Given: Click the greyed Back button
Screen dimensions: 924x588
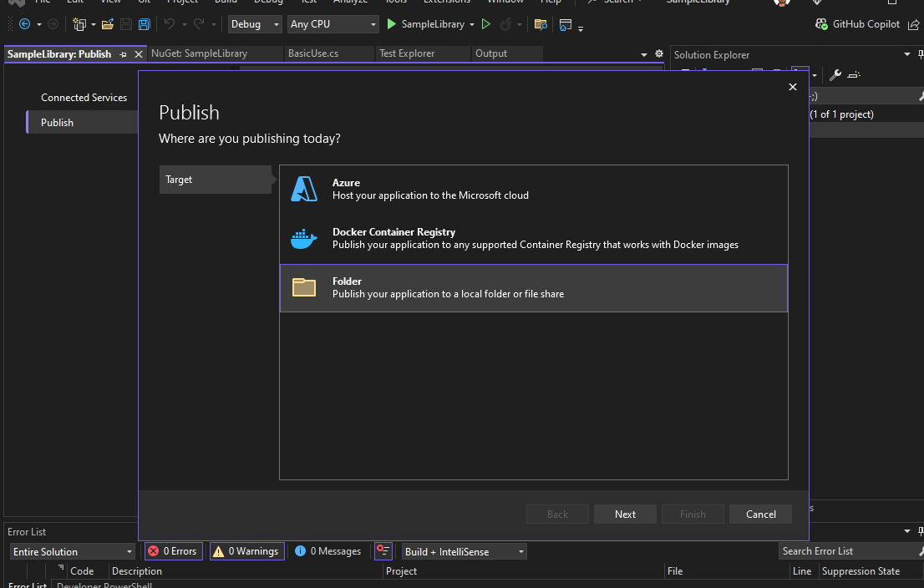Looking at the screenshot, I should (x=557, y=514).
